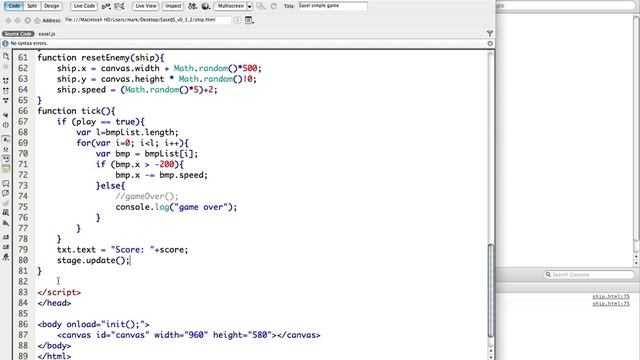This screenshot has height=360, width=640.
Task: Click code line "stage.update();"
Action: pos(93,260)
